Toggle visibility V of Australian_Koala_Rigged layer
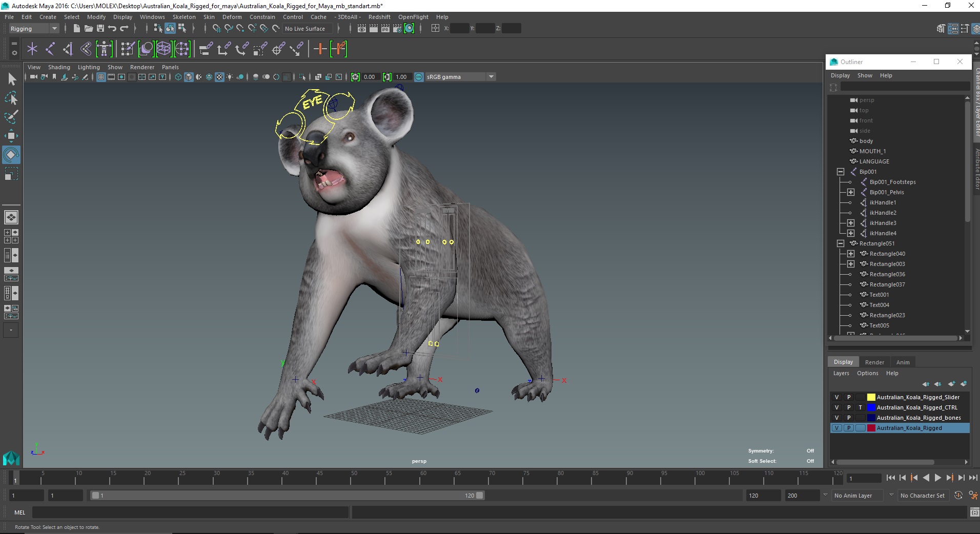Screen dimensions: 980x534 coord(837,428)
